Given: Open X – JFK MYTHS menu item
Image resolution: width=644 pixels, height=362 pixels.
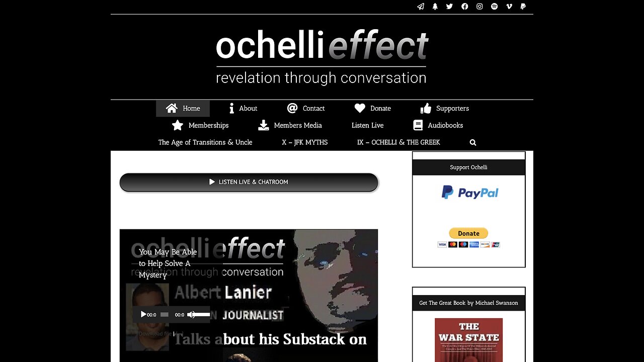Looking at the screenshot, I should (305, 142).
